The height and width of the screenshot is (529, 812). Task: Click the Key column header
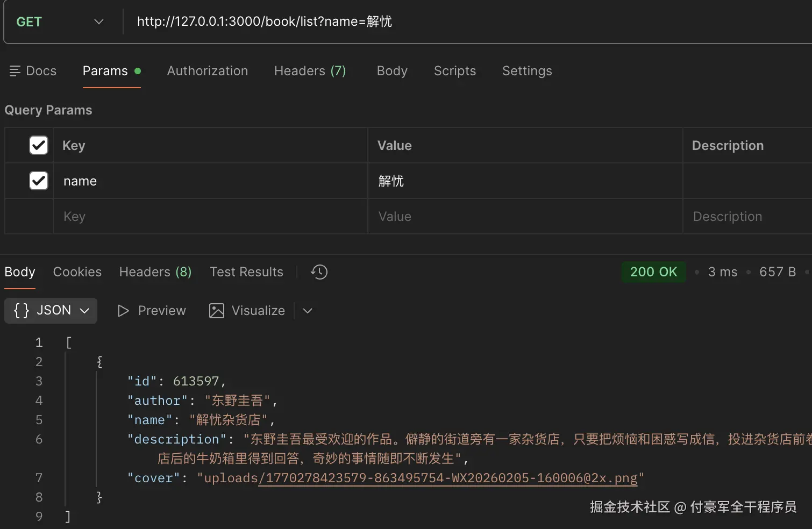point(74,146)
